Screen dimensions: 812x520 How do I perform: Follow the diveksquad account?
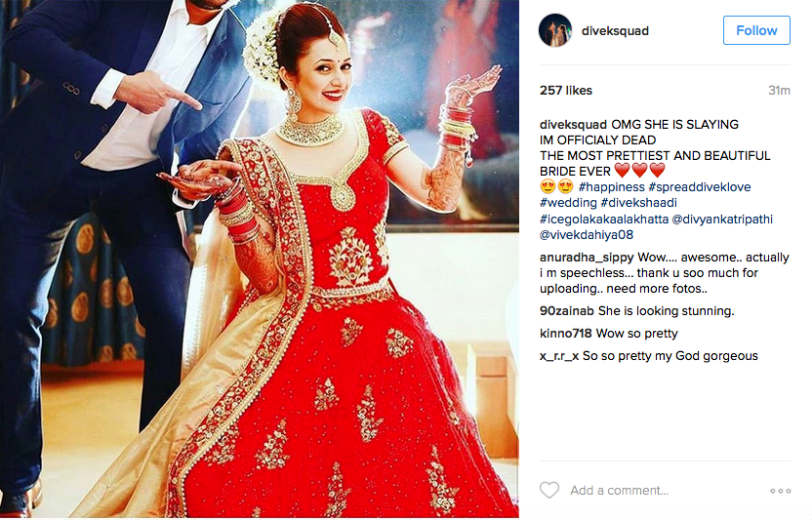(x=756, y=30)
